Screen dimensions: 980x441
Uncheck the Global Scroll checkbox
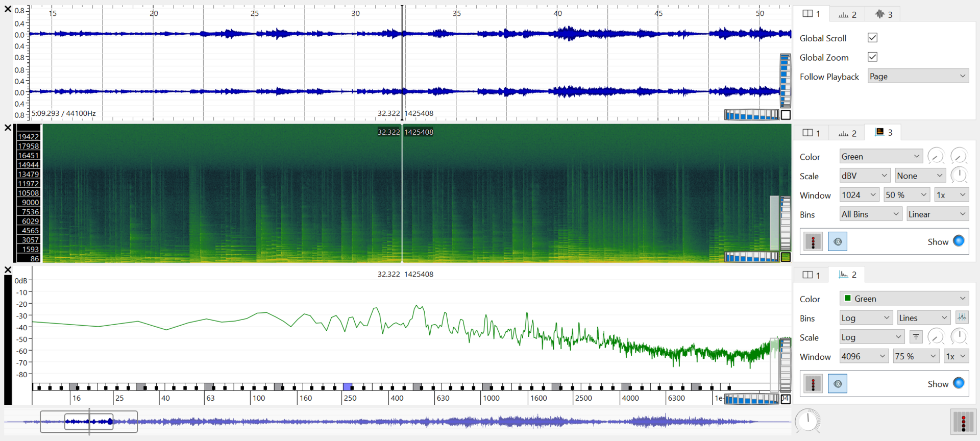pyautogui.click(x=872, y=38)
